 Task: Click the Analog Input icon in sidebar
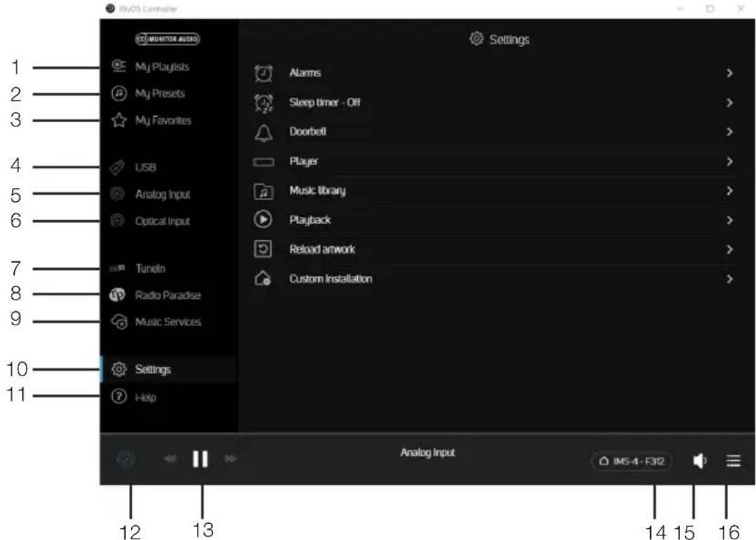(117, 194)
